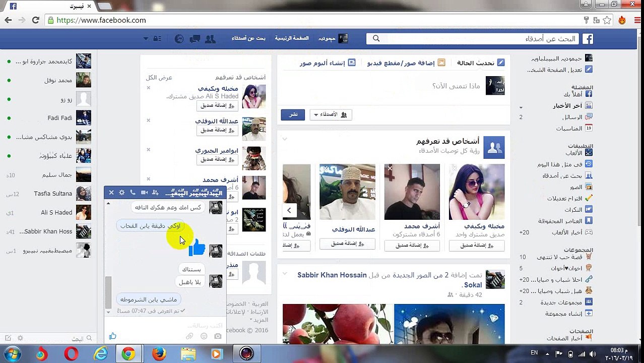Open the privacy shortcuts lock icon
Screen dimensions: 644x363
(157, 39)
